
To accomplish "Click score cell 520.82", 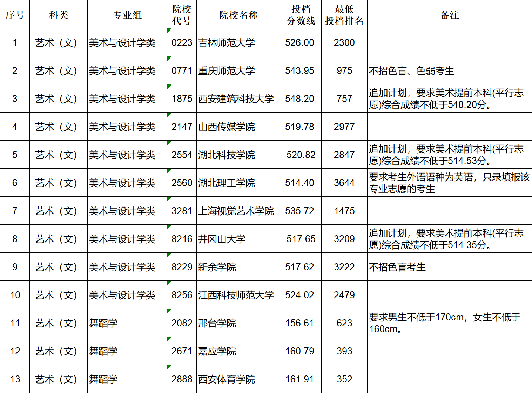I will pos(301,155).
